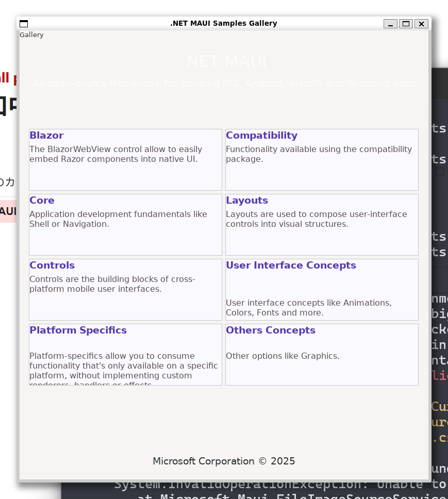The height and width of the screenshot is (499, 448).
Task: Click the window menu icon in title bar
Action: click(24, 24)
